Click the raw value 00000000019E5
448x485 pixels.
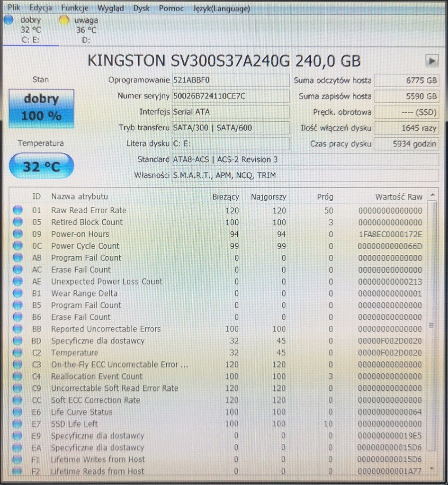coord(390,436)
